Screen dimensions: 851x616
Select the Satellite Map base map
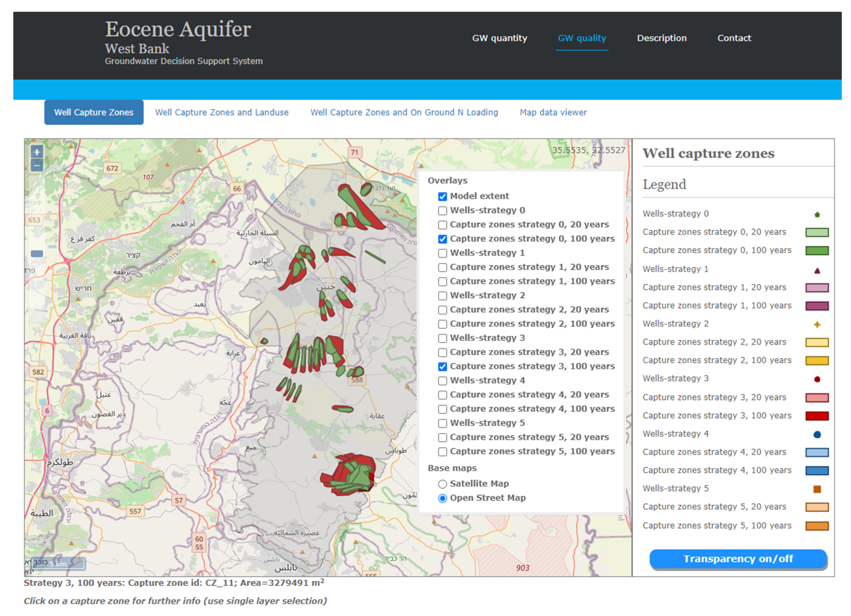[442, 484]
